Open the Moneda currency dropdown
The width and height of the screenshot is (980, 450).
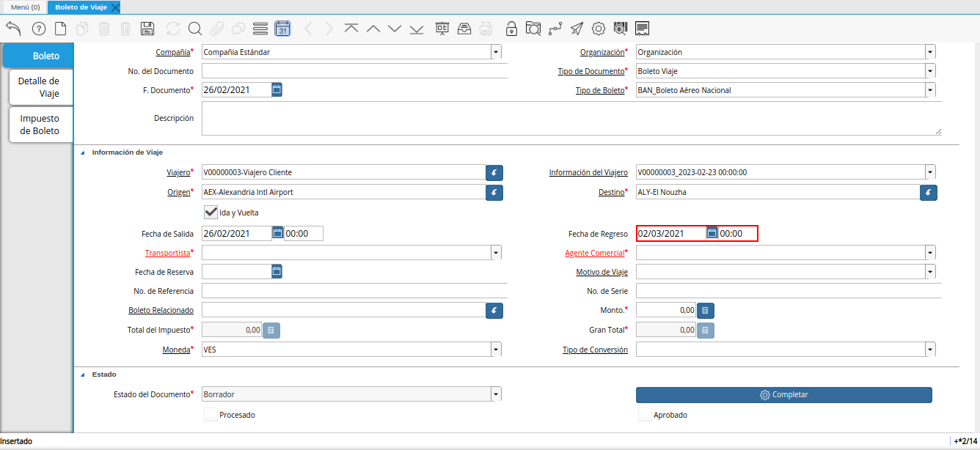(x=496, y=350)
